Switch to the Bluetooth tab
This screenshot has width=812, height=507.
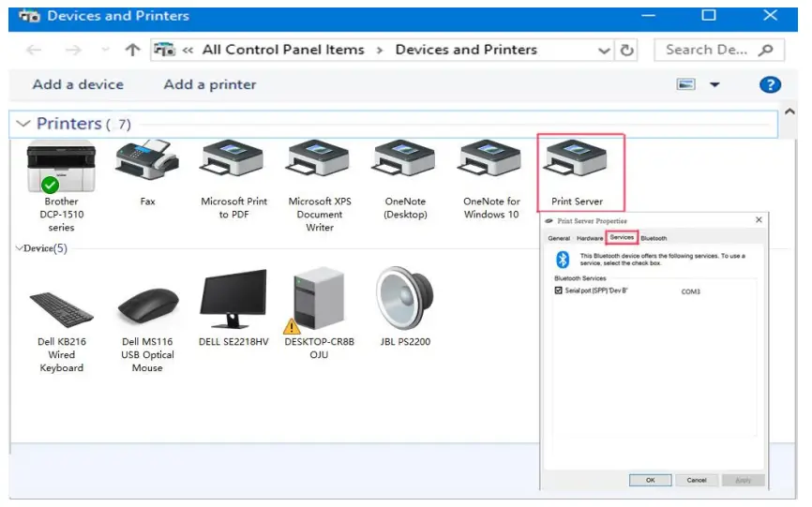[x=654, y=238]
